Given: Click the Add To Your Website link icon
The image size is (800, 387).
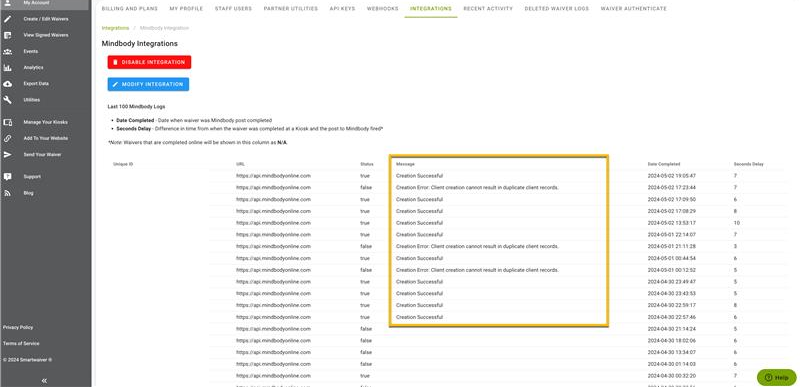Looking at the screenshot, I should tap(8, 138).
